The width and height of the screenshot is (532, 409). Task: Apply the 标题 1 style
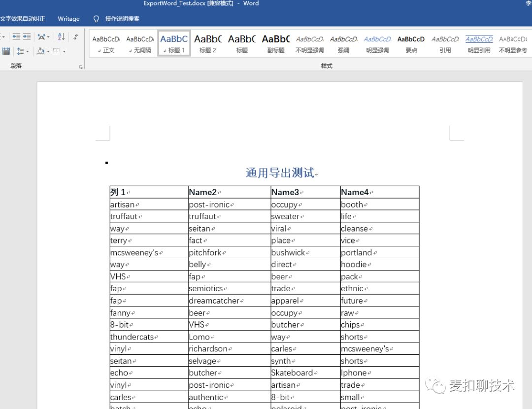(174, 43)
